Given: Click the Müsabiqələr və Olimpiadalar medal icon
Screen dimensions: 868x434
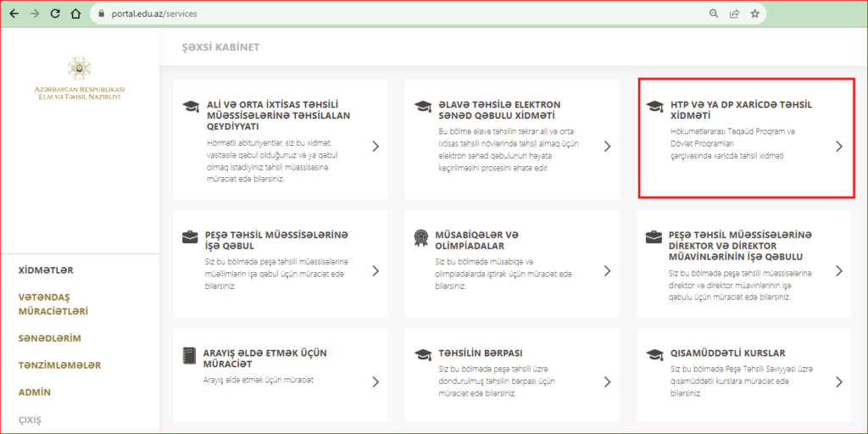Looking at the screenshot, I should tap(420, 236).
